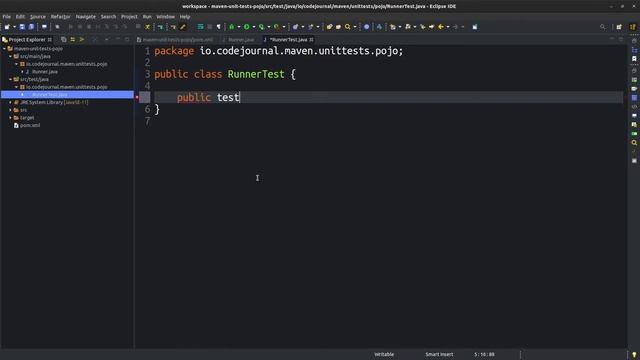Click the Pin Editor toolbar icon
This screenshot has width=640, height=360.
475,27
